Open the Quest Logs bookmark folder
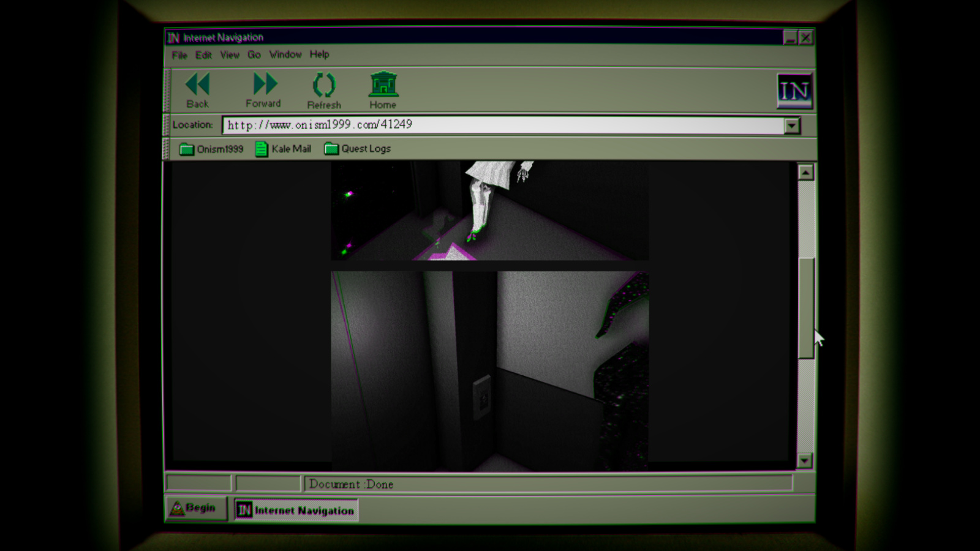The height and width of the screenshot is (551, 980). 357,149
